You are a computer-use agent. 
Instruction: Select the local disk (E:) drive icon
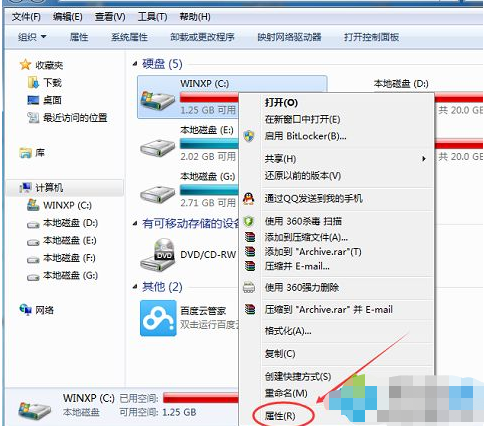coord(157,148)
